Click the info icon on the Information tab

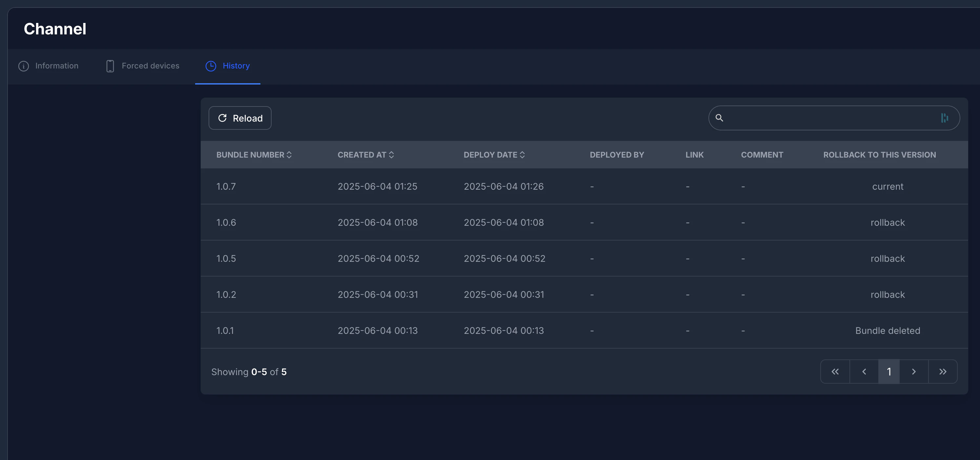[x=23, y=66]
